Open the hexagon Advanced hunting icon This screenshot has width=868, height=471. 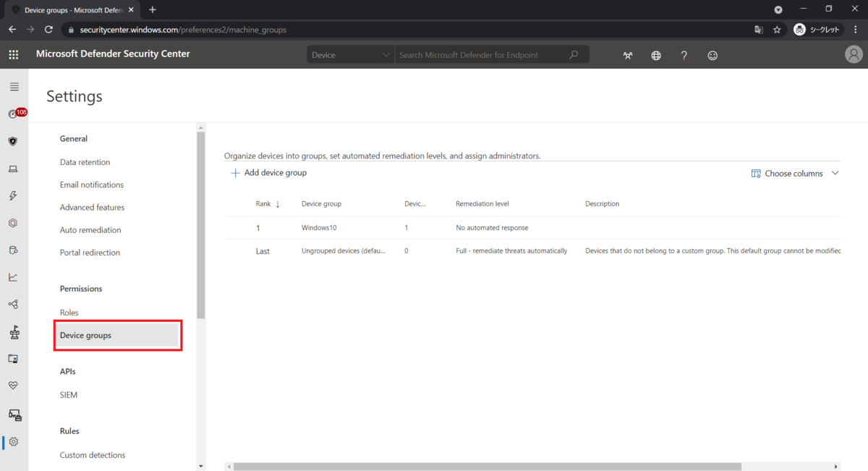pyautogui.click(x=13, y=223)
